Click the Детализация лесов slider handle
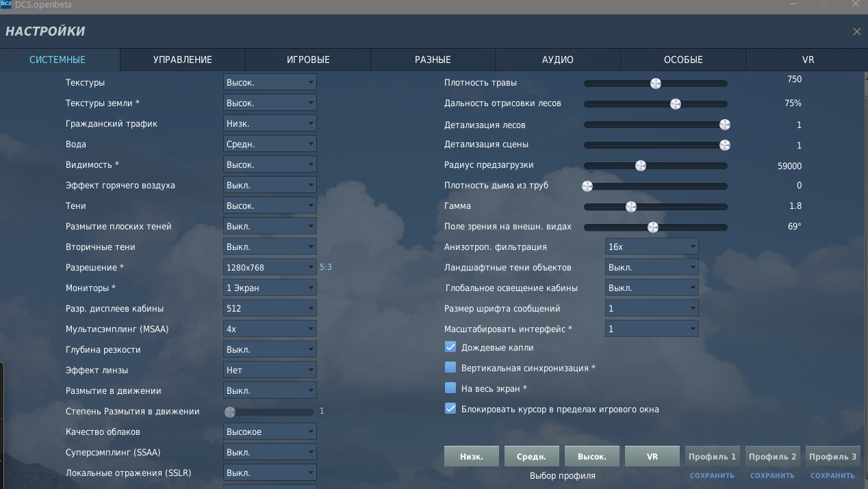868x489 pixels. pos(724,125)
